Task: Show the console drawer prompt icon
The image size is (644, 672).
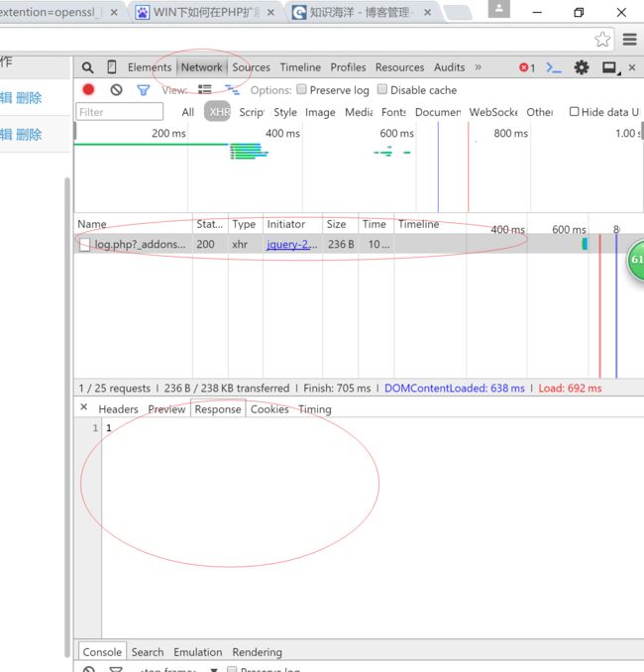Action: tap(554, 67)
